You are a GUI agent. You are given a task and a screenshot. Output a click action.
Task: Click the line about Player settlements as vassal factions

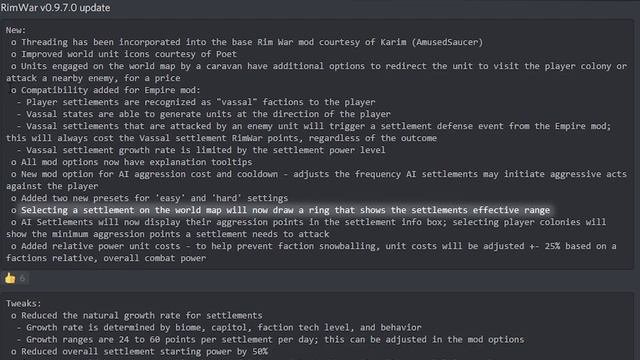pos(196,102)
